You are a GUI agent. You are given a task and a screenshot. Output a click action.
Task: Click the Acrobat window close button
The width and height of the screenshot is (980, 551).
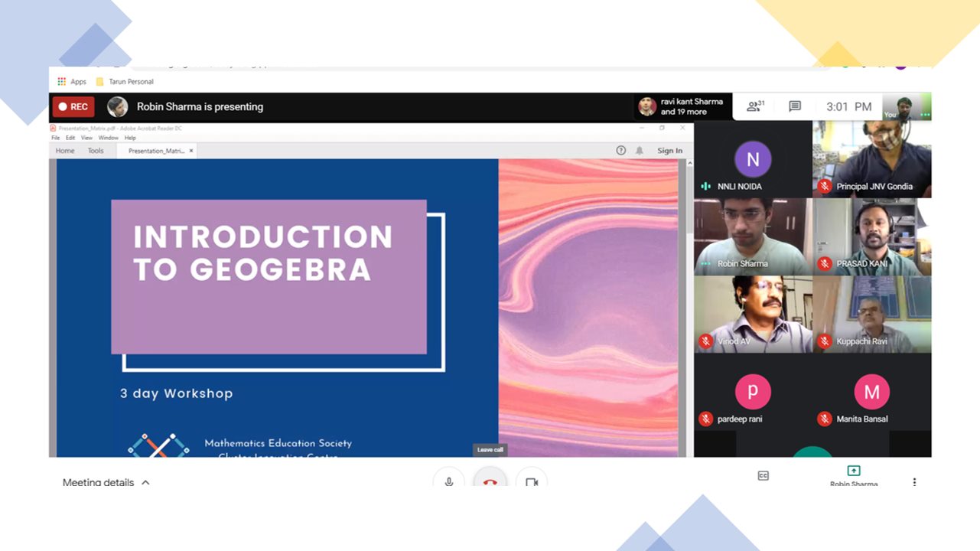click(x=682, y=128)
